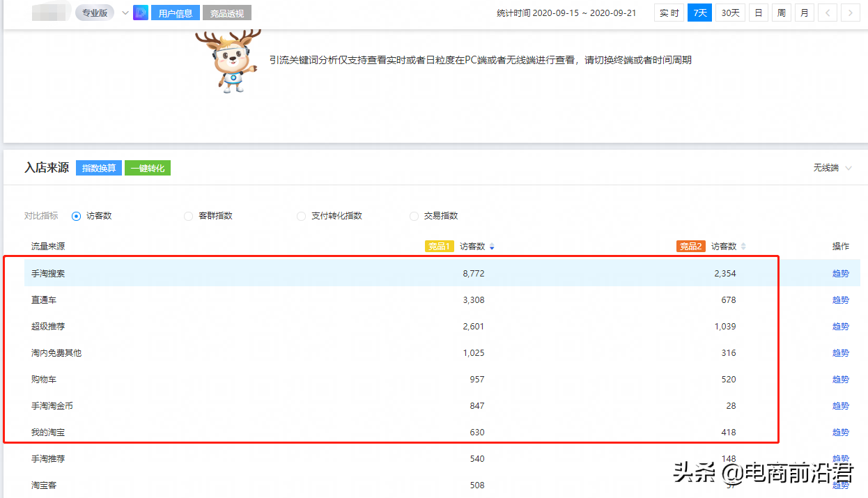Image resolution: width=868 pixels, height=498 pixels.
Task: Select the 30天 time range
Action: click(730, 13)
